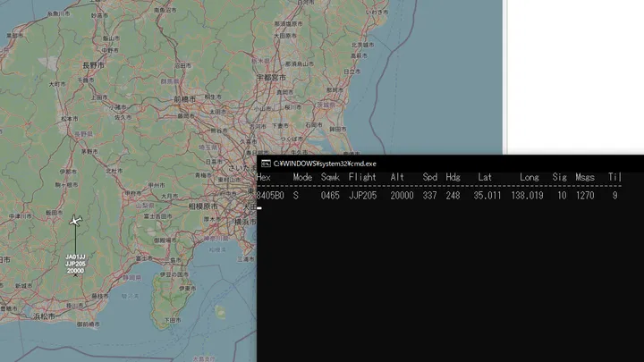Click the small marker below the map's 20000 label

[x=75, y=276]
